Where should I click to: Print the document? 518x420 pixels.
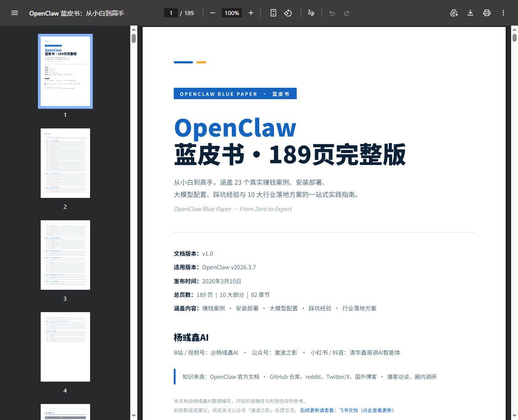(487, 13)
